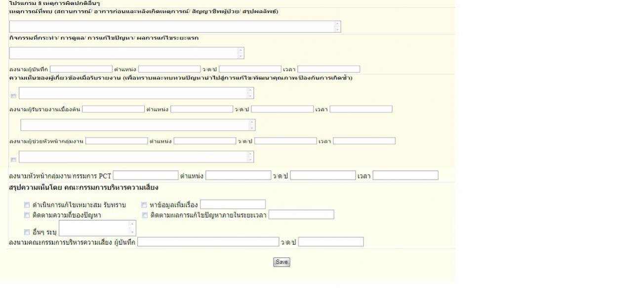Focus เวลา field in ผู้รับรายงานเบื้องต้น row
The height and width of the screenshot is (300, 644).
[361, 109]
